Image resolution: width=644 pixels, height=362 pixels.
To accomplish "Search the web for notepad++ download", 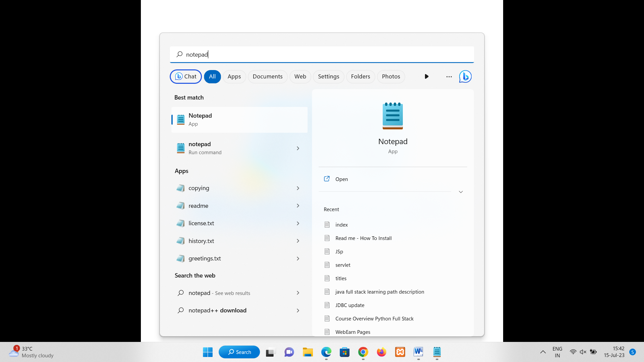I will click(x=239, y=310).
